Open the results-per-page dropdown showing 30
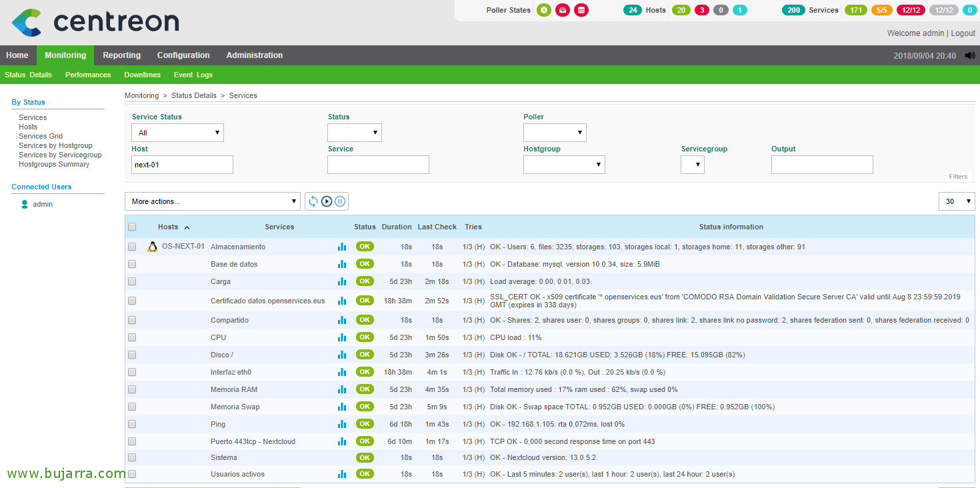This screenshot has width=980, height=488. click(x=957, y=201)
